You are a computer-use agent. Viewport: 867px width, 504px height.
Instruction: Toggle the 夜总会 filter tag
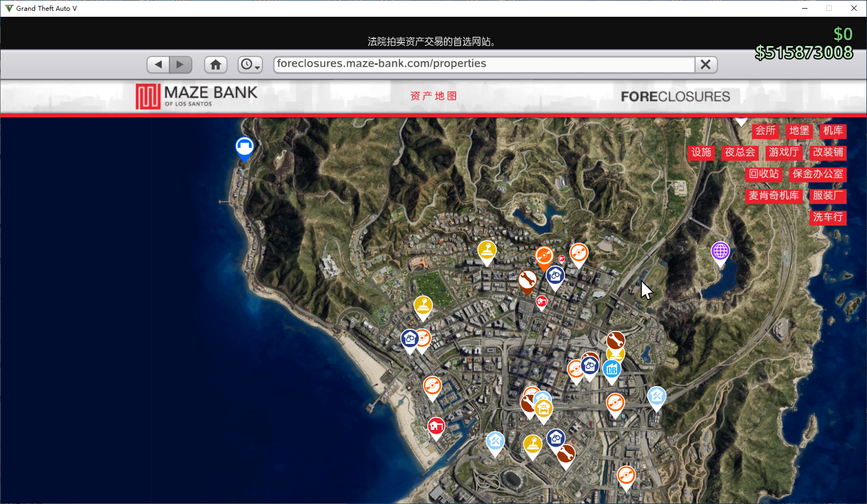click(x=740, y=152)
